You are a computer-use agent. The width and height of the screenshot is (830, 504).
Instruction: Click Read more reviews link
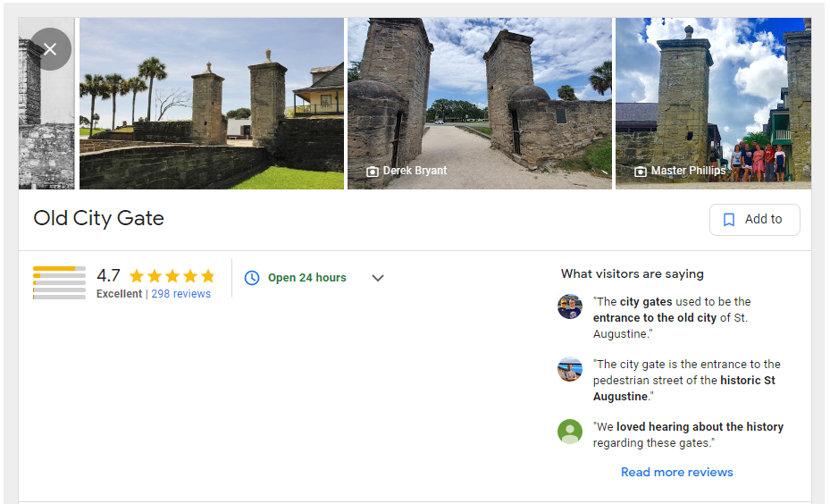coord(677,472)
